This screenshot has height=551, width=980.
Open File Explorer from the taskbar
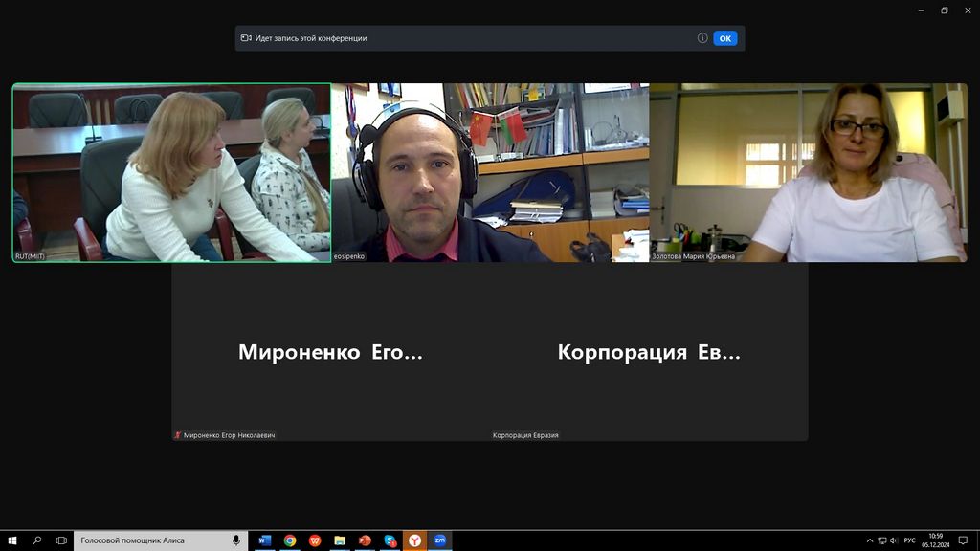click(x=340, y=540)
